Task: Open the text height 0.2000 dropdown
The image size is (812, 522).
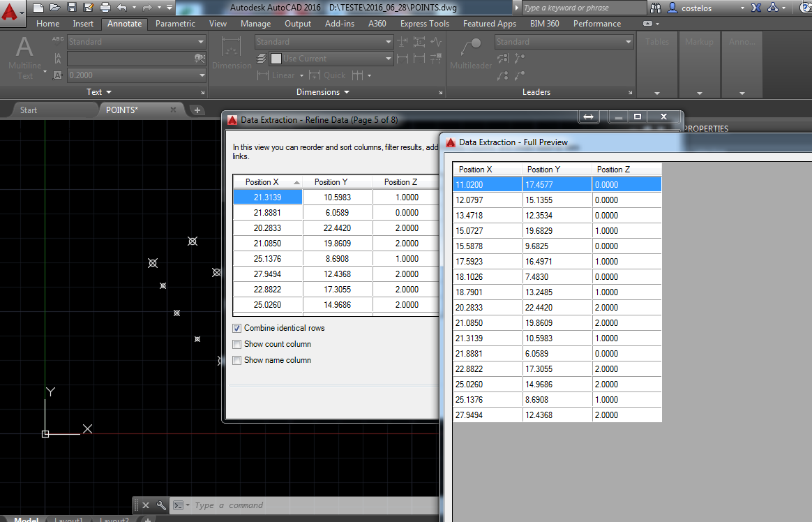Action: (x=202, y=75)
